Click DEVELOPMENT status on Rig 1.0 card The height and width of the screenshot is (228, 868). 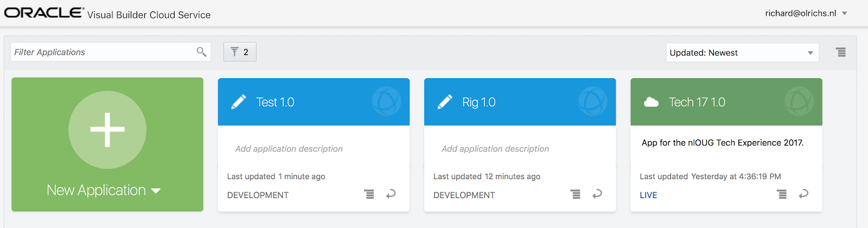pos(464,195)
